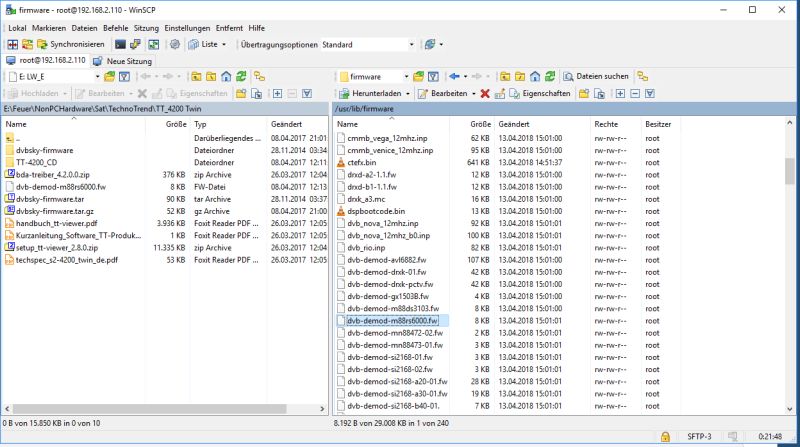Viewport: 800px width, 447px height.
Task: Open the Entfernt menu
Action: click(229, 28)
